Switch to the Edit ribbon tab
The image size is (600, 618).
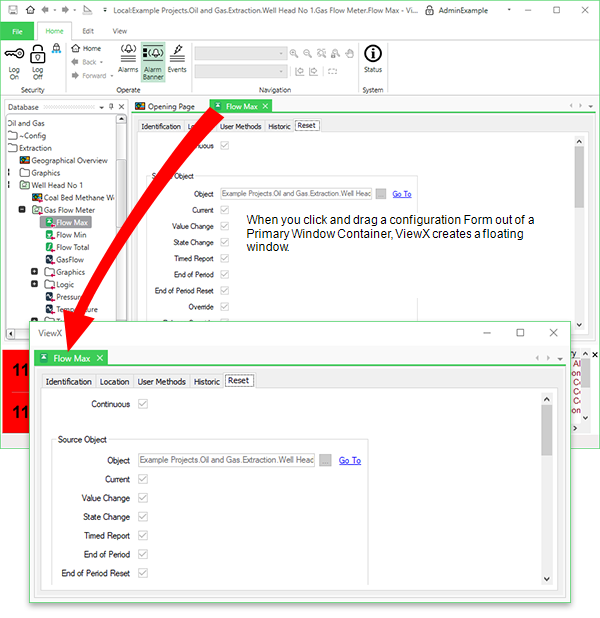[x=88, y=31]
